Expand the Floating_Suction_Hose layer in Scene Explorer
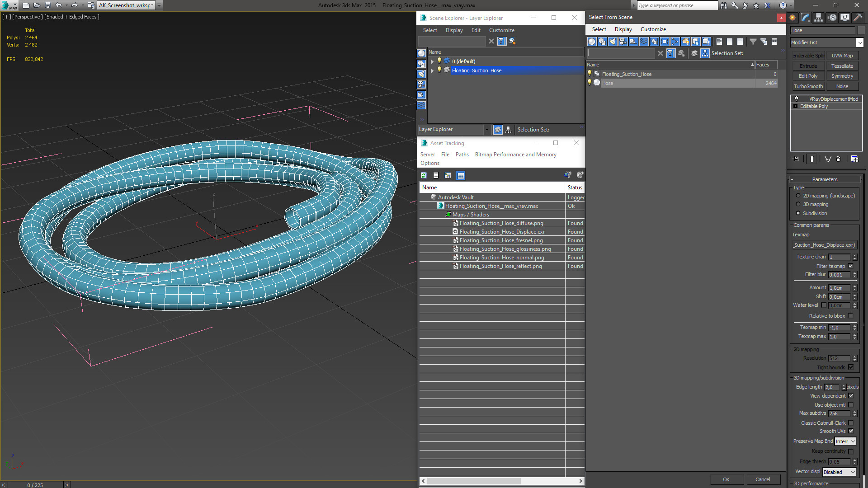This screenshot has width=868, height=488. point(432,70)
